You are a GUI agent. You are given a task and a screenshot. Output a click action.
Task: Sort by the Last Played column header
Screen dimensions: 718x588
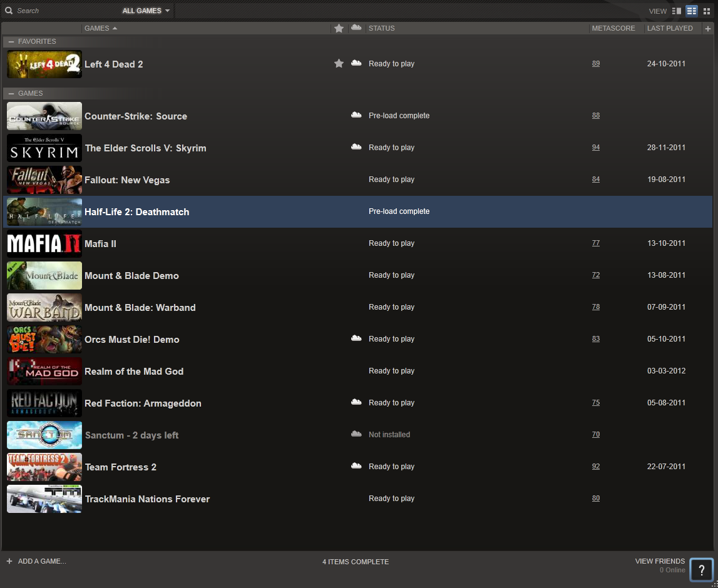[669, 28]
